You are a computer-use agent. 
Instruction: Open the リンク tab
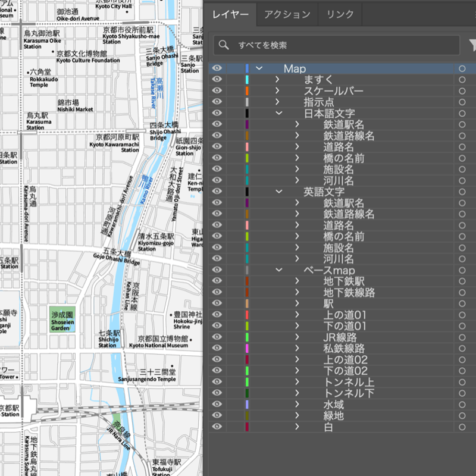tap(340, 14)
